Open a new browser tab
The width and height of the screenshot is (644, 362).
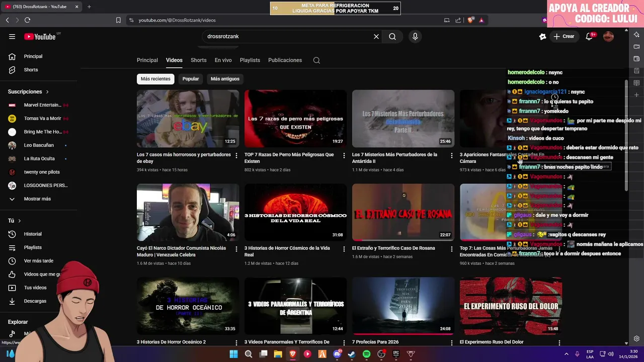89,7
